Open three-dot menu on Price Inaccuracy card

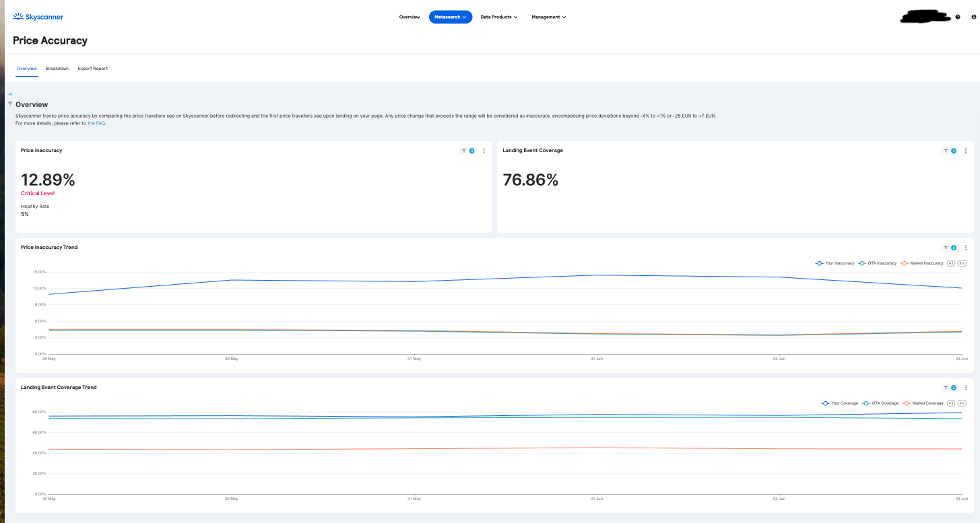[484, 151]
